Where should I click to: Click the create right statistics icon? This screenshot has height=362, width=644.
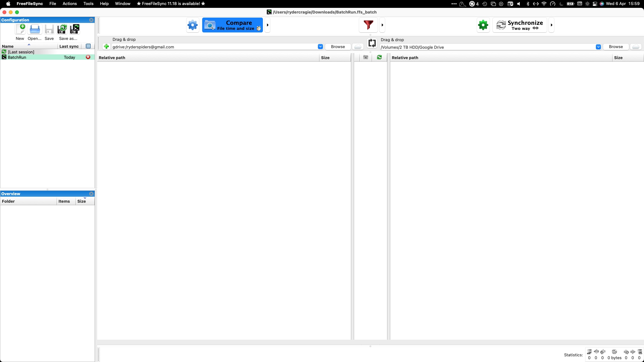point(626,352)
